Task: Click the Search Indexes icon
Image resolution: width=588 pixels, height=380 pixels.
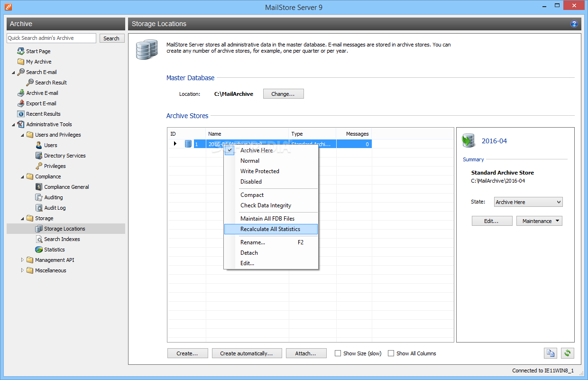Action: (x=39, y=239)
